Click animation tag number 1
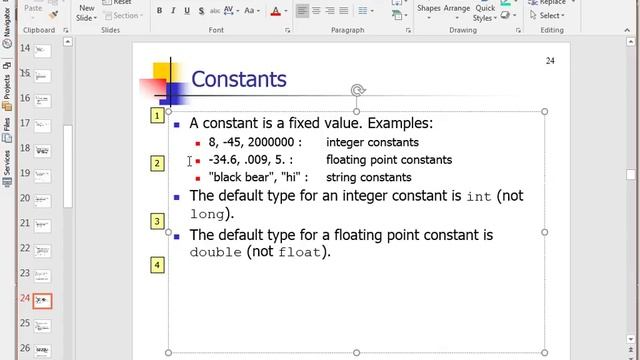The height and width of the screenshot is (360, 640). tap(157, 116)
